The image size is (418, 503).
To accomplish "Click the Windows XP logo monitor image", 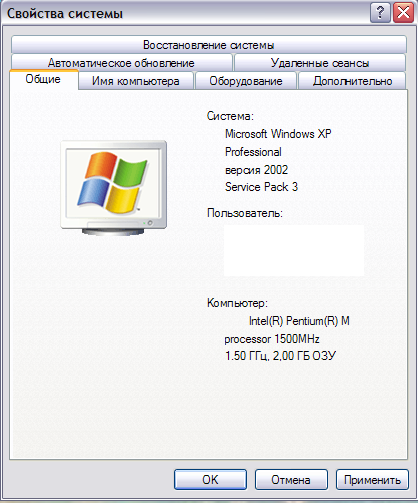I will [x=114, y=188].
